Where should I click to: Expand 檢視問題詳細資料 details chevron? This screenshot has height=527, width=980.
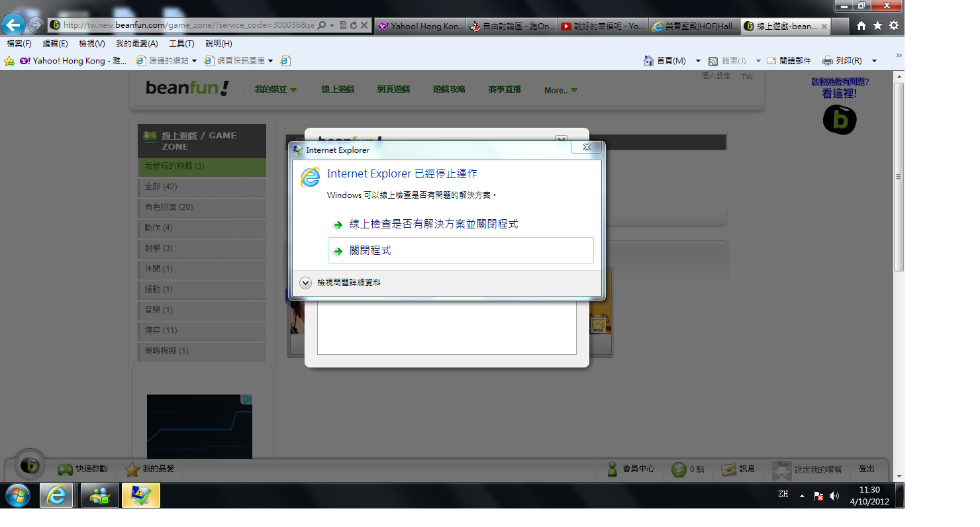[x=305, y=283]
